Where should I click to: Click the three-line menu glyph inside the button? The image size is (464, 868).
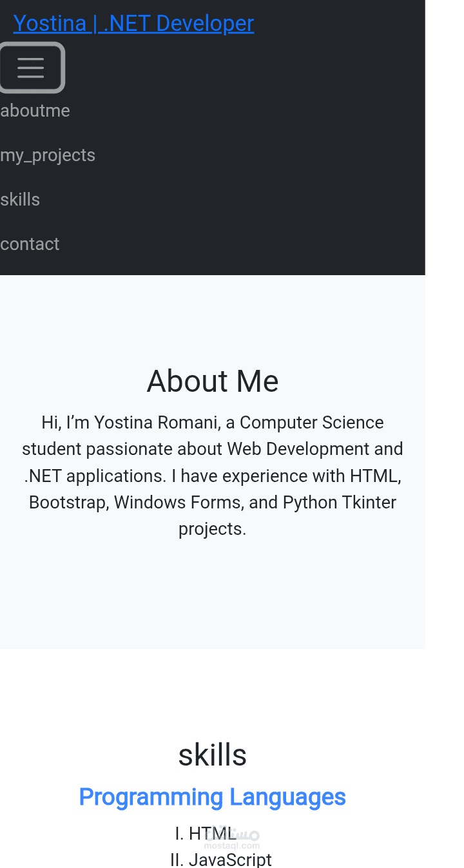(32, 67)
